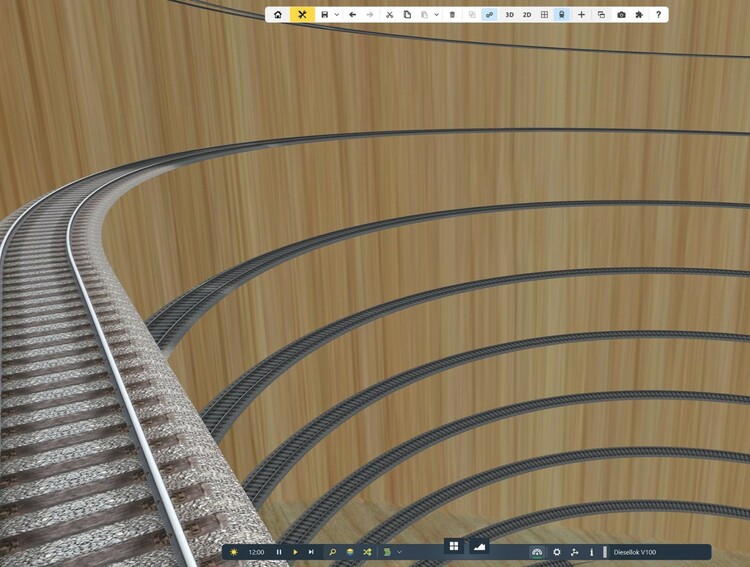Screen dimensions: 750x567
Task: Show info for selected vehicle
Action: (x=592, y=552)
